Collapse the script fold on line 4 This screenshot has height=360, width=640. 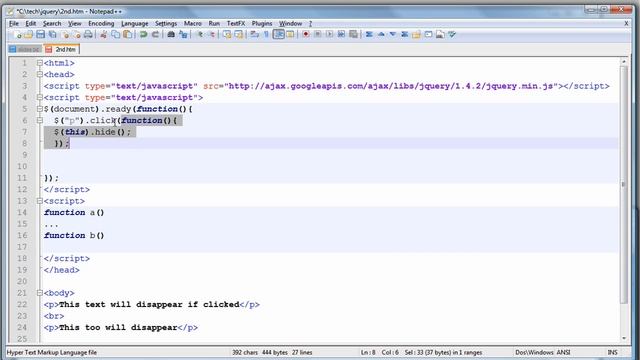point(40,98)
